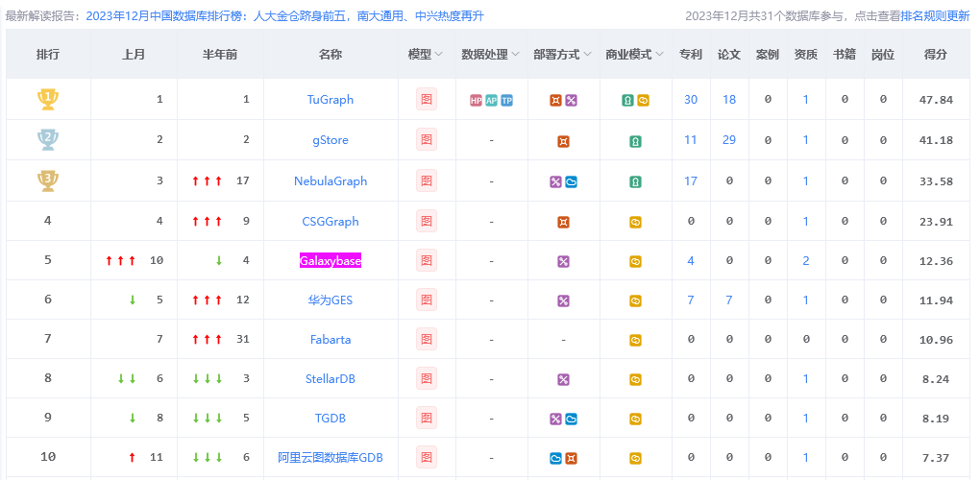Open the CSGGraph database link
Viewport: 980px width, 480px height.
pyautogui.click(x=331, y=221)
